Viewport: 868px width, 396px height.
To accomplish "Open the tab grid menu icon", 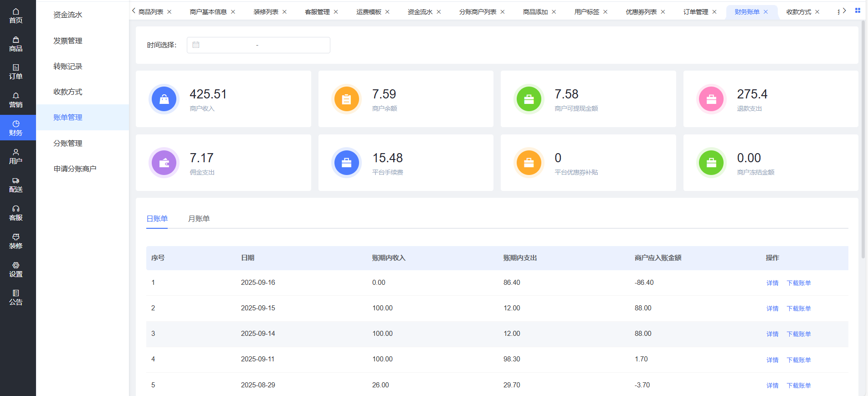I will 858,10.
